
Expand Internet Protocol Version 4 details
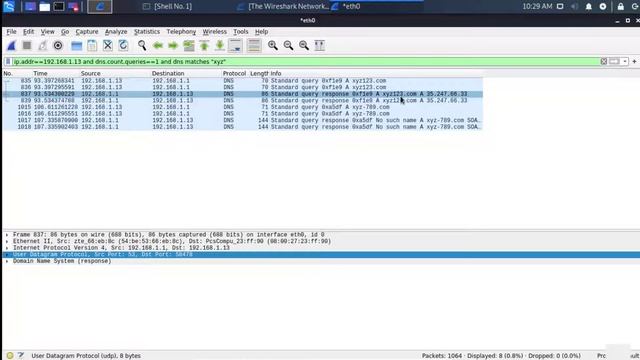7,248
